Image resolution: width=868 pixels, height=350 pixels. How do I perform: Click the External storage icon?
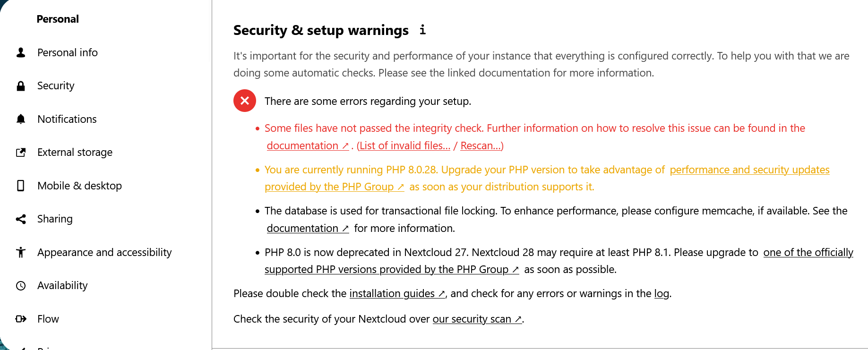pyautogui.click(x=21, y=153)
